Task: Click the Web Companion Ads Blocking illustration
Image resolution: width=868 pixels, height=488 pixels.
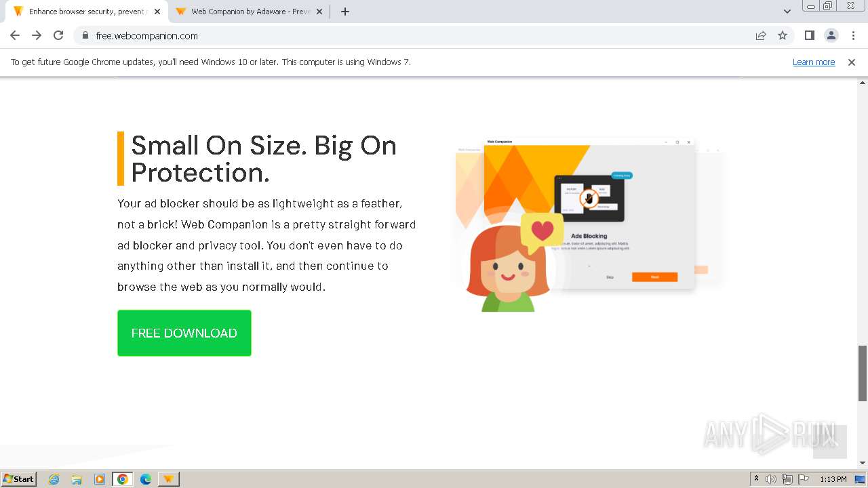Action: (589, 224)
